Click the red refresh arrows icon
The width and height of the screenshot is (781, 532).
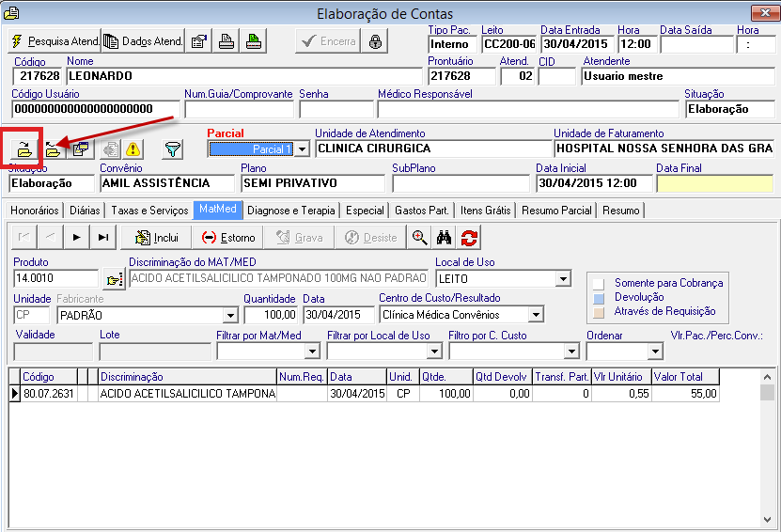(469, 238)
